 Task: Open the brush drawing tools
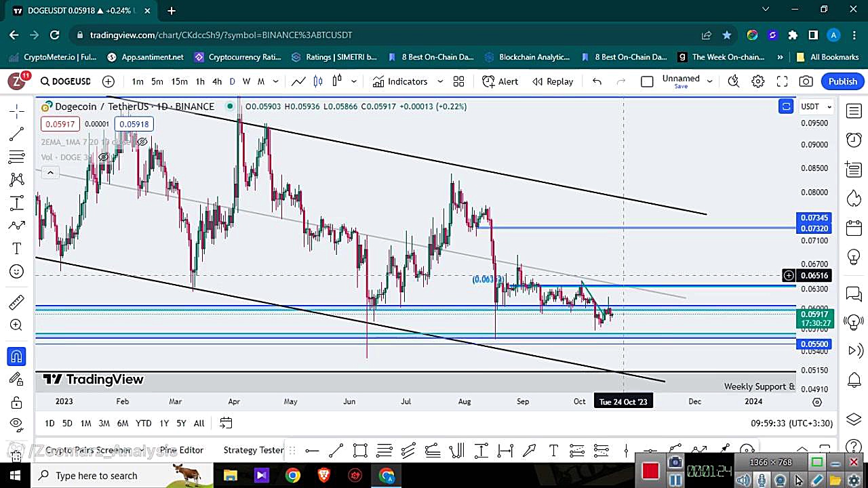17,226
